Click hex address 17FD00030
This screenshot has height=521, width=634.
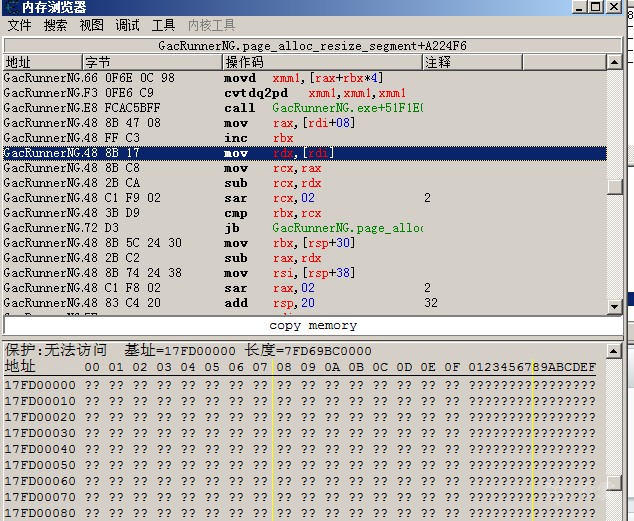(x=40, y=433)
